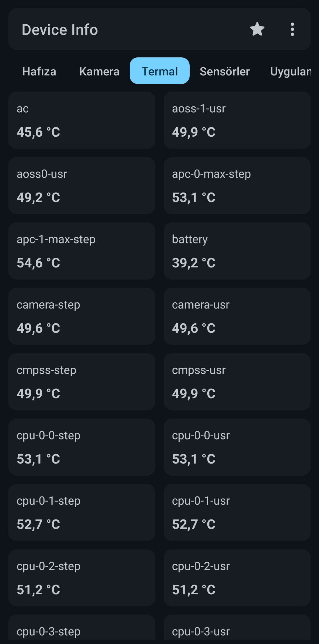Tap the aoss-1-usr temperature card

click(237, 120)
